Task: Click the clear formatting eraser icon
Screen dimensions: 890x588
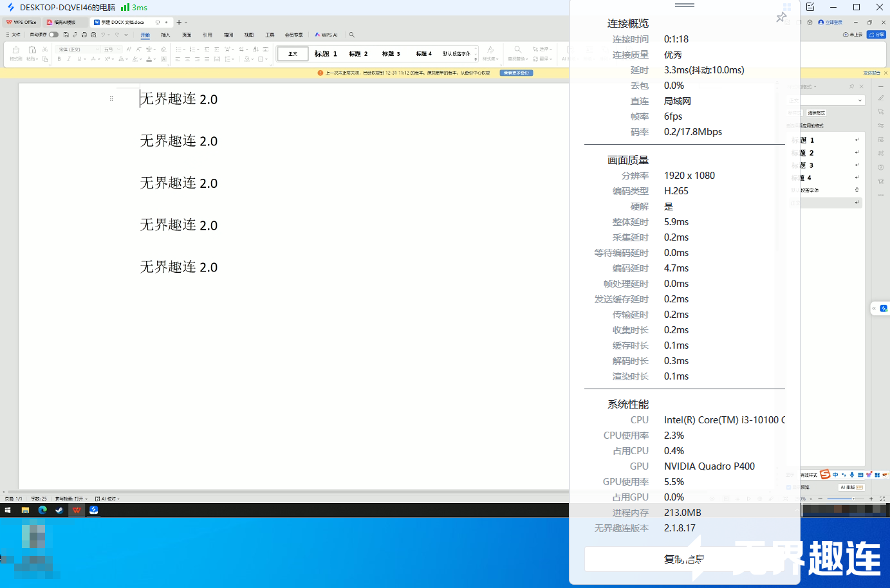Action: coord(163,50)
